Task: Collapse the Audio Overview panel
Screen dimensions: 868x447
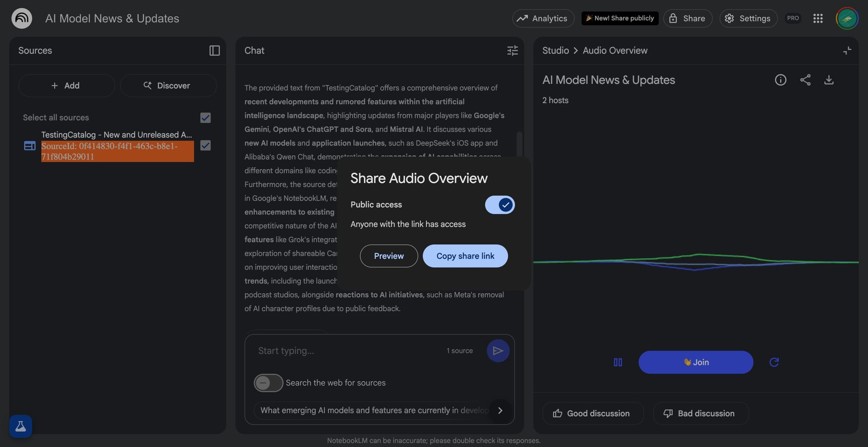Action: [x=847, y=50]
